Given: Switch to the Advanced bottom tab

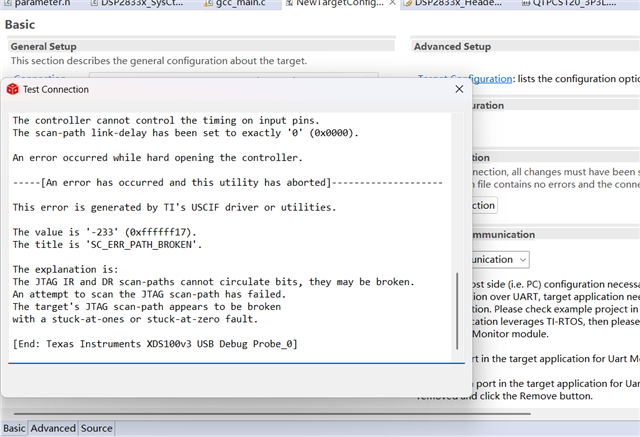Looking at the screenshot, I should [53, 428].
